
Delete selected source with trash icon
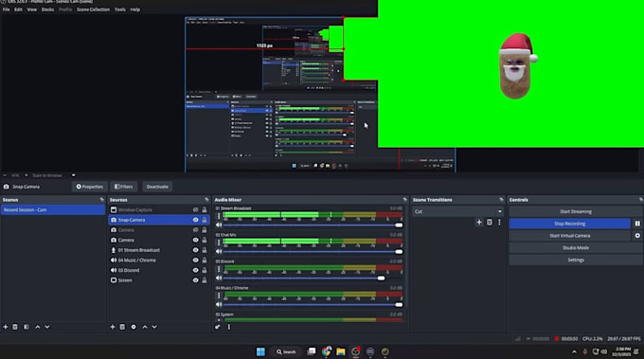pyautogui.click(x=122, y=327)
